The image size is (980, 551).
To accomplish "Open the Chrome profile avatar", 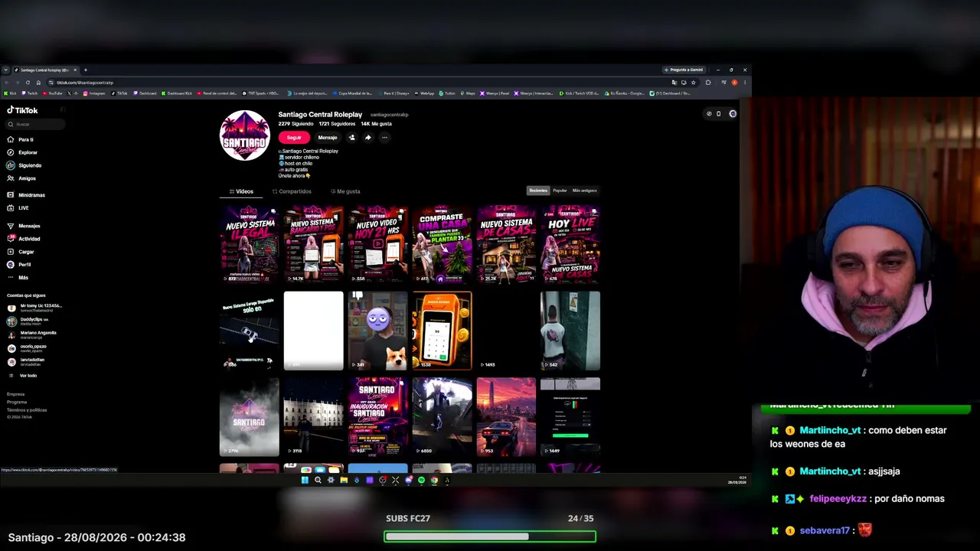I will (x=734, y=83).
